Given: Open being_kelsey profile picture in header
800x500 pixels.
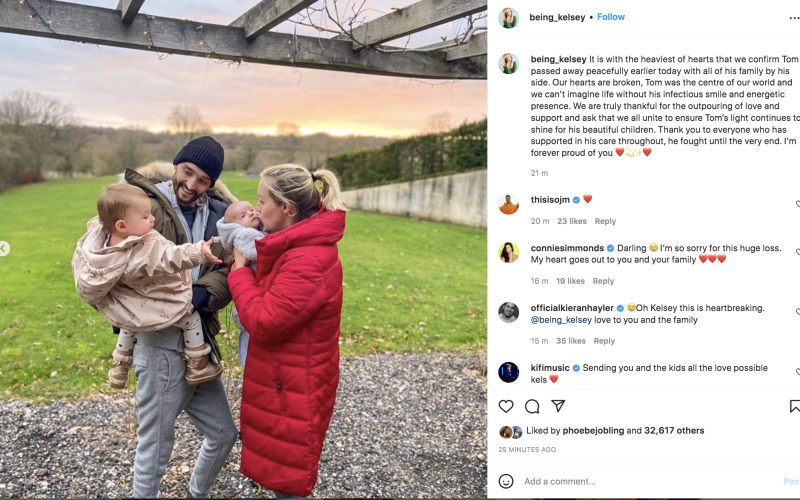Looking at the screenshot, I should point(508,18).
